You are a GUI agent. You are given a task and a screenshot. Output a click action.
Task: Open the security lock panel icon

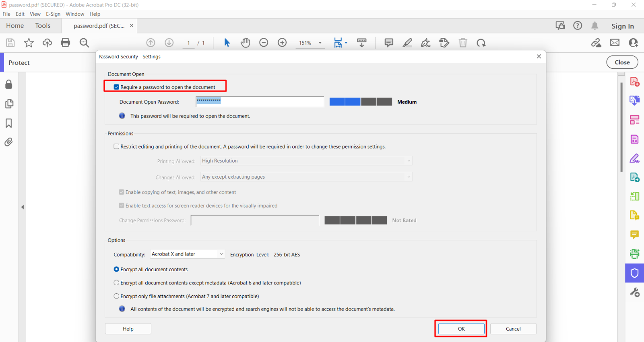click(9, 84)
